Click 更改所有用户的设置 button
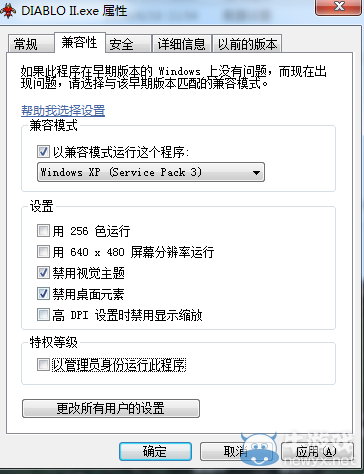 (111, 408)
